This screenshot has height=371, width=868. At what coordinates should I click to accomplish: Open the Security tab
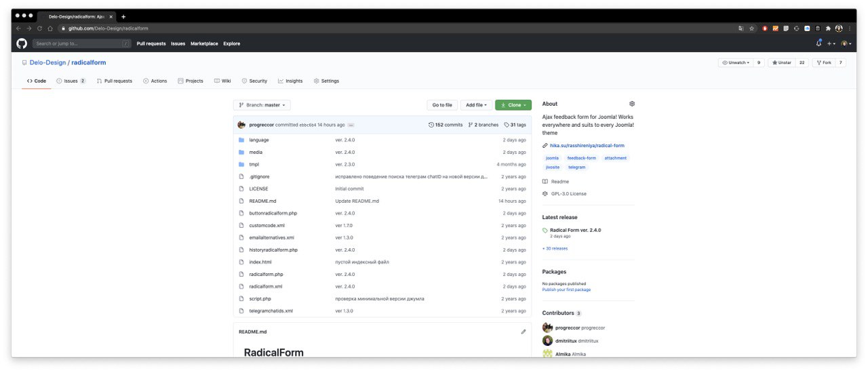click(254, 81)
